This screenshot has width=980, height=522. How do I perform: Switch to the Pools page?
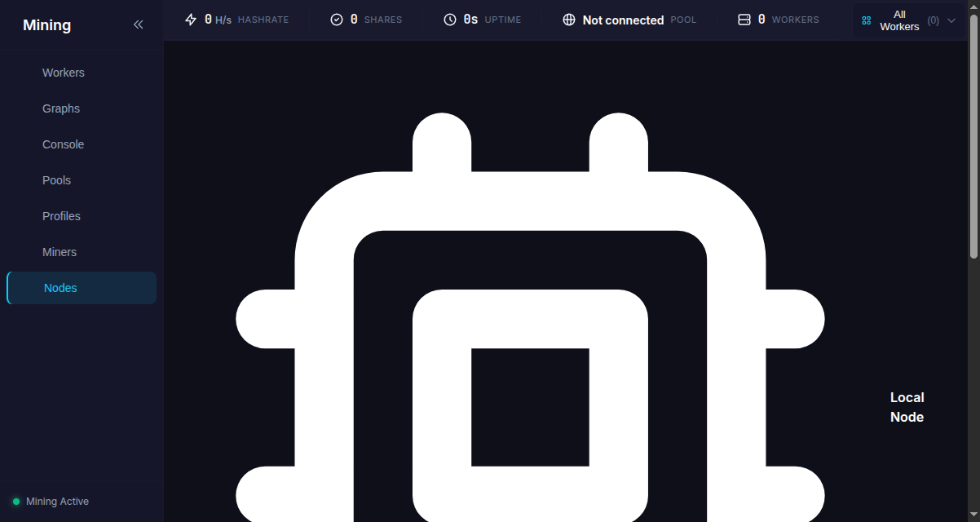coord(57,180)
